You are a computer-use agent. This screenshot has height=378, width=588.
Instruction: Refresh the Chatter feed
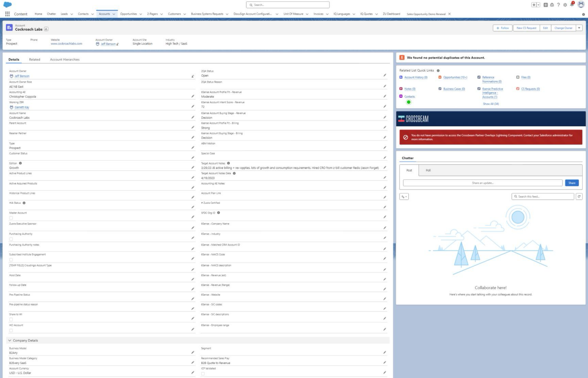(580, 196)
